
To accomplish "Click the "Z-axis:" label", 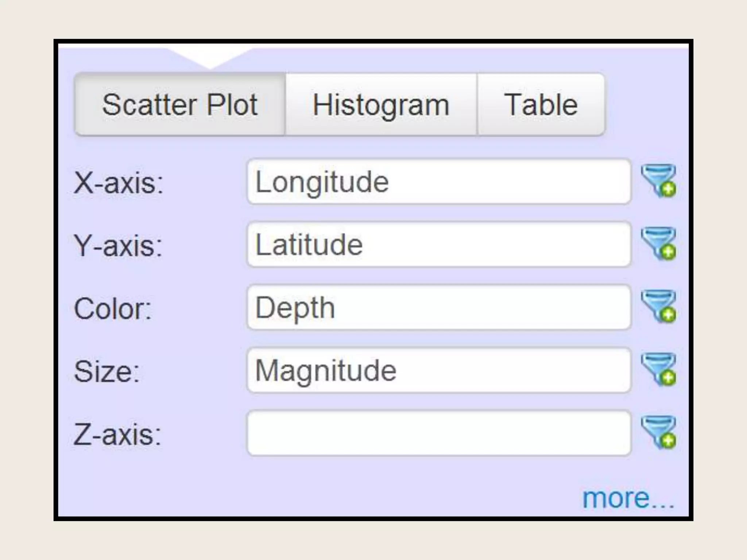I will (117, 435).
